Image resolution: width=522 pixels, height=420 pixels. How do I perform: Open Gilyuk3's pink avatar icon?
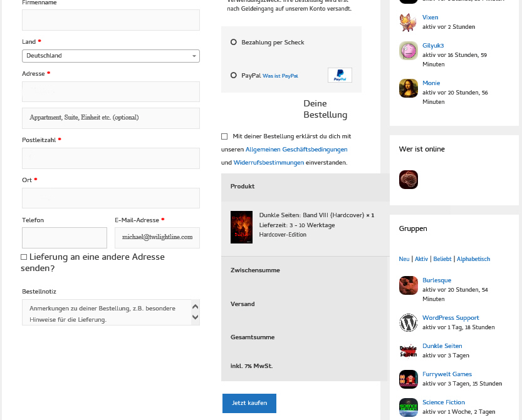pos(408,51)
